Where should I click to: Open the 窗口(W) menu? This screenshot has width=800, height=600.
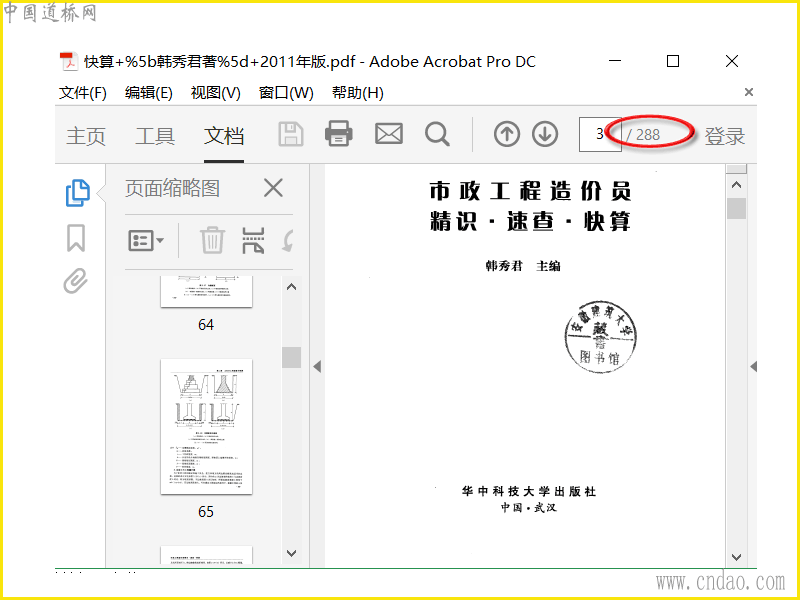coord(286,93)
